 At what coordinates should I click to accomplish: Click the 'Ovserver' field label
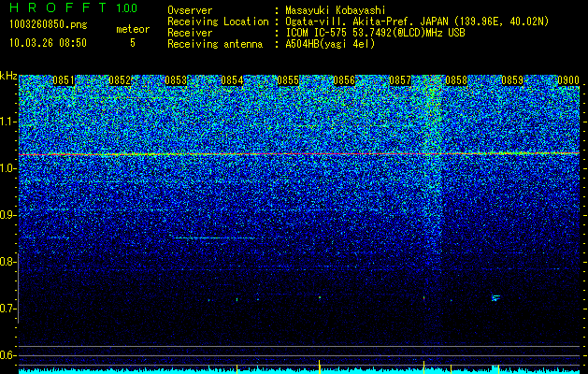click(x=190, y=10)
